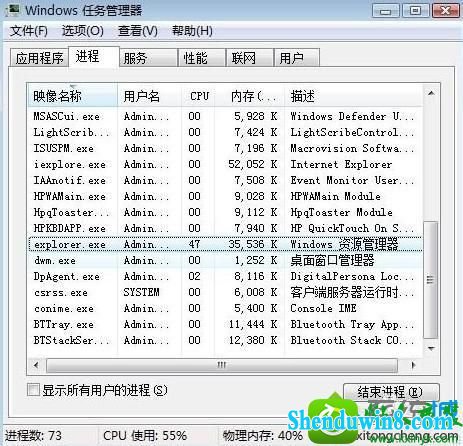Click the 12,380 K memory value
Screen dimensions: 463x446
coord(253,340)
